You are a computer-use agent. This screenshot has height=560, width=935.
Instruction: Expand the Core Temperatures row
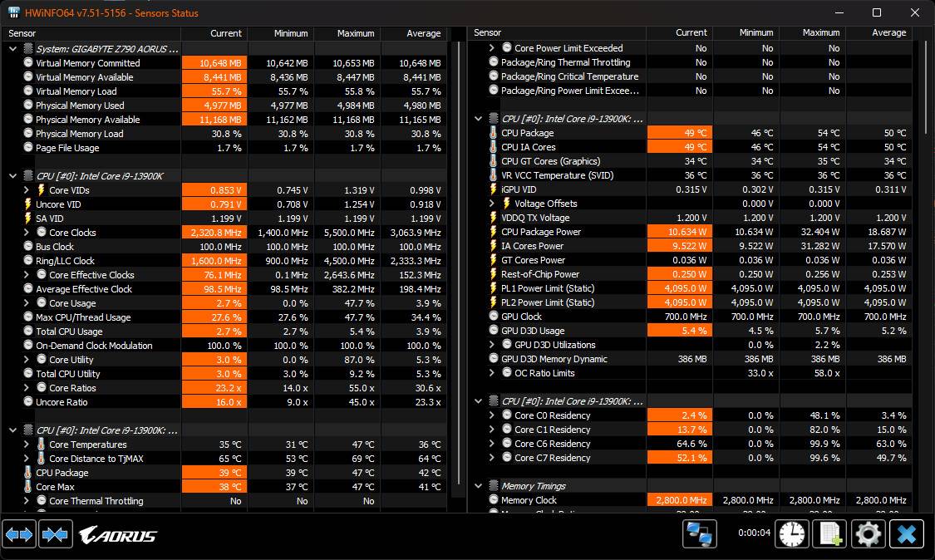(27, 445)
